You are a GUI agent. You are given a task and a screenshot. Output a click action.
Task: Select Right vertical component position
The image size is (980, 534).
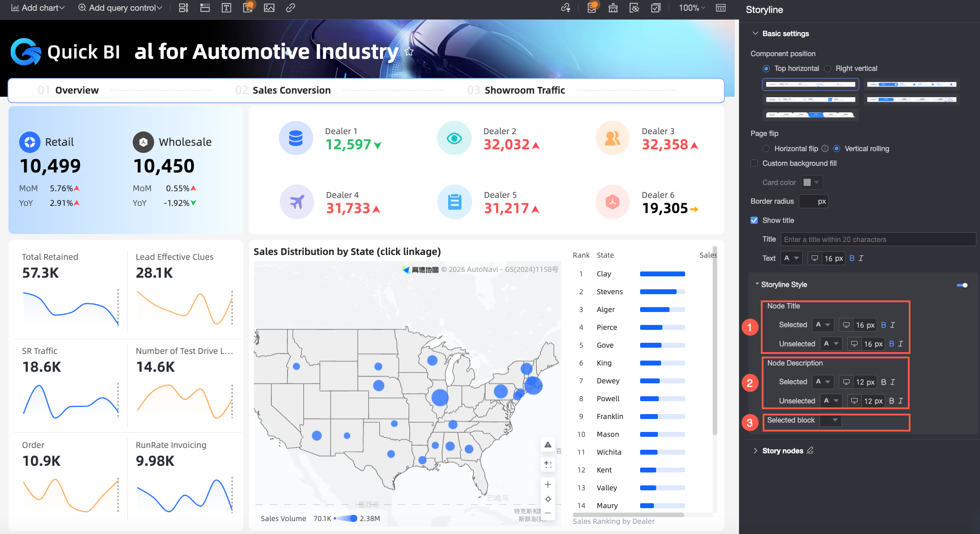pyautogui.click(x=828, y=68)
